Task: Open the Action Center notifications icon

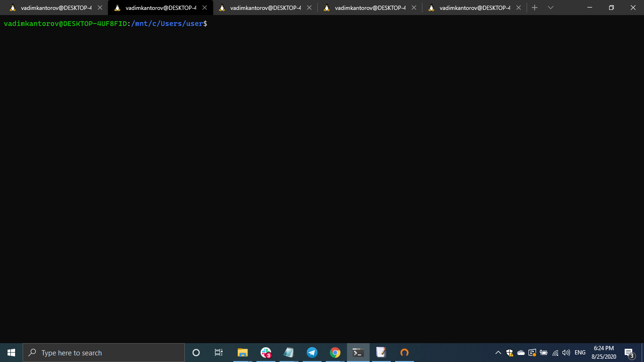Action: tap(629, 353)
